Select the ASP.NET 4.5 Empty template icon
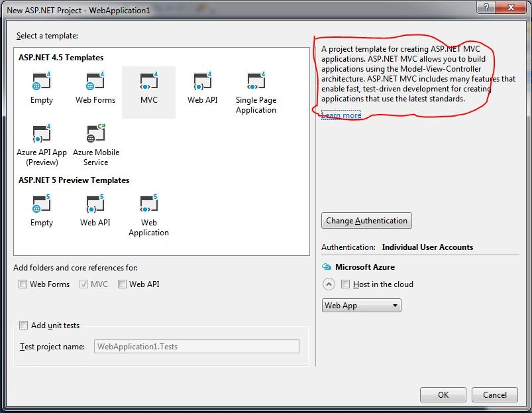Screen dimensions: 532x413 click(41, 82)
